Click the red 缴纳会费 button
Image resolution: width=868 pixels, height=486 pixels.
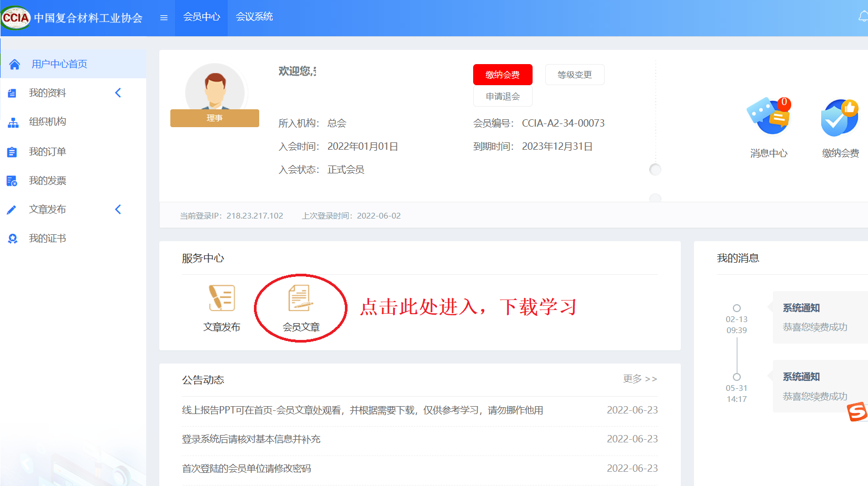click(x=503, y=75)
